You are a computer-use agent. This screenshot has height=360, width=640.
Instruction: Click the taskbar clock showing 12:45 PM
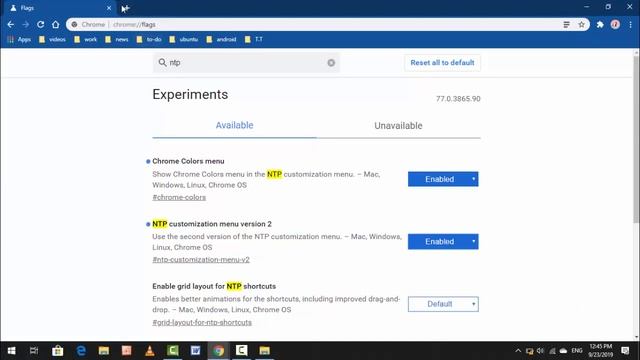click(600, 351)
